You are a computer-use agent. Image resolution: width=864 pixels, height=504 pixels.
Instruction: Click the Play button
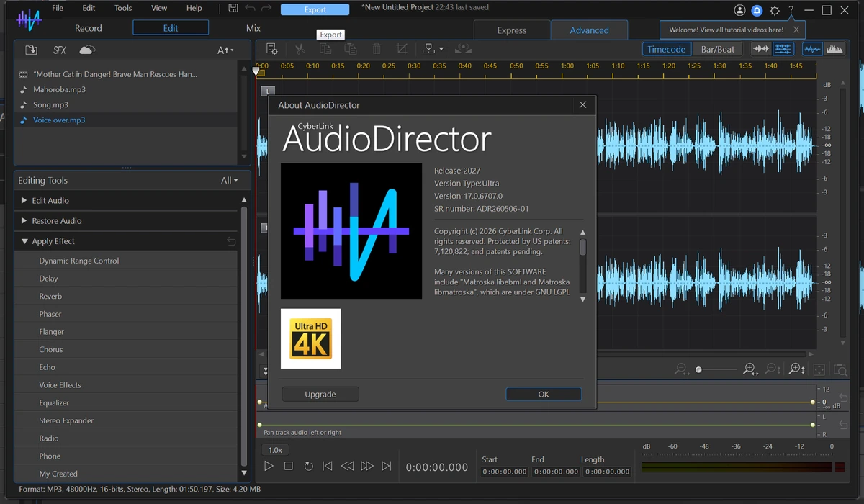[269, 466]
